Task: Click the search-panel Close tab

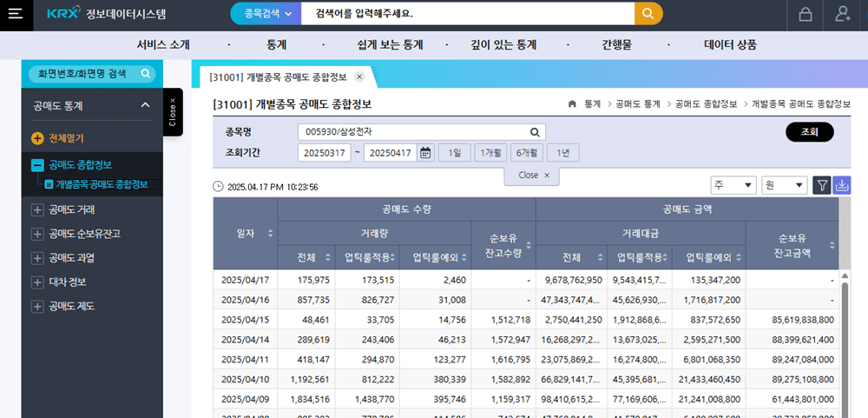Action: point(532,176)
